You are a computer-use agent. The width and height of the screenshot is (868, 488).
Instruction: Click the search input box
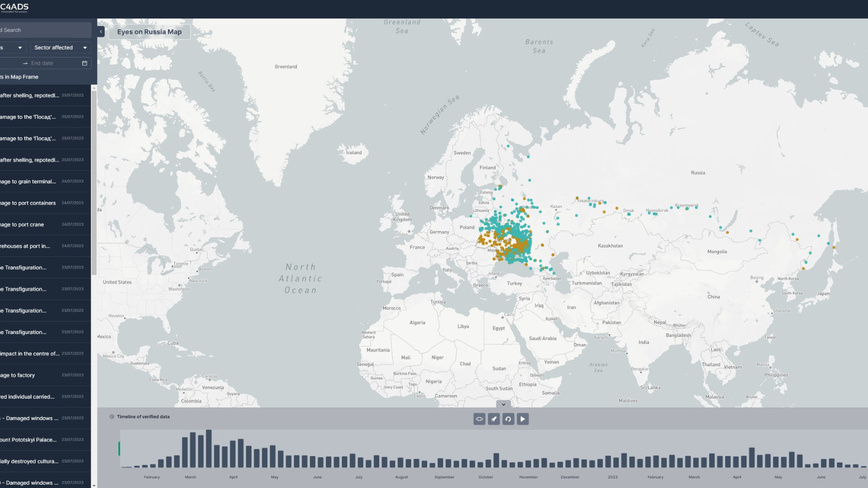(x=43, y=30)
